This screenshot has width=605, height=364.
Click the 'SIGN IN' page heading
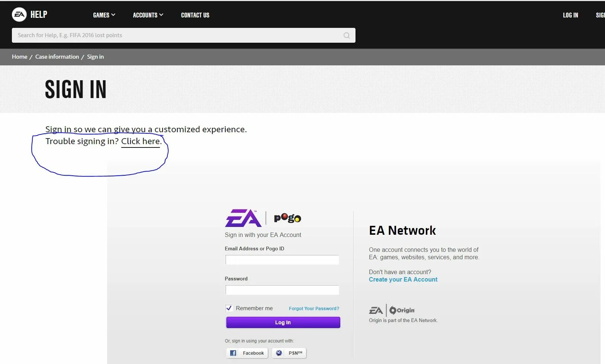point(76,90)
